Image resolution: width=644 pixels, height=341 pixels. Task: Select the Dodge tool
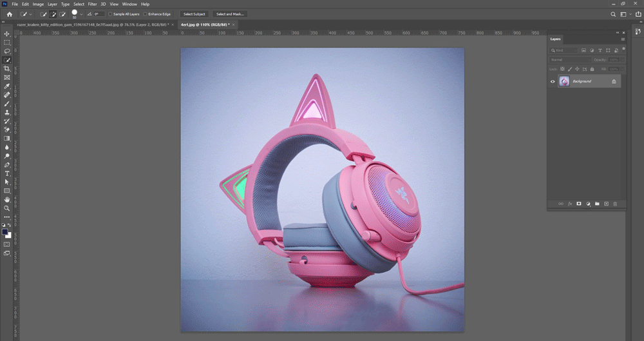[x=7, y=156]
